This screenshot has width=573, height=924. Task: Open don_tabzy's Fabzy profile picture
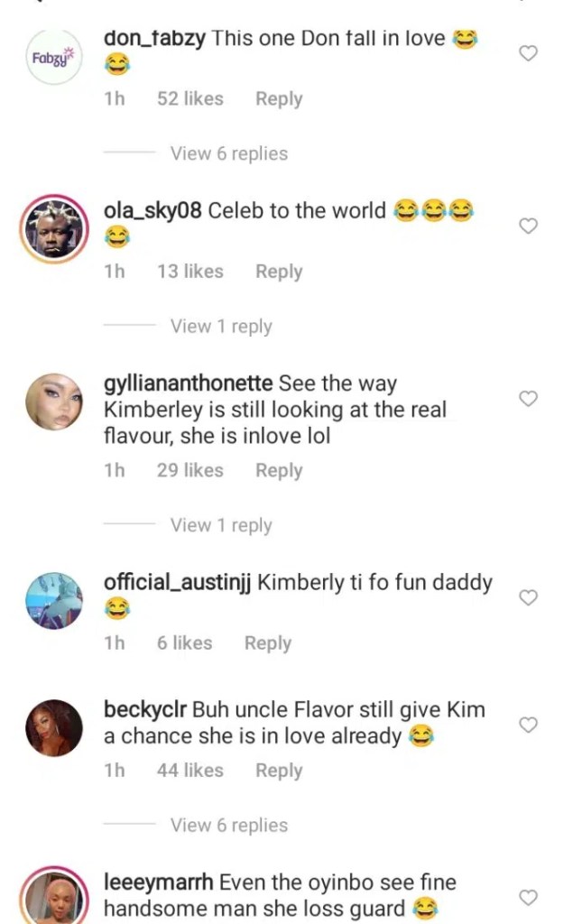pyautogui.click(x=53, y=57)
